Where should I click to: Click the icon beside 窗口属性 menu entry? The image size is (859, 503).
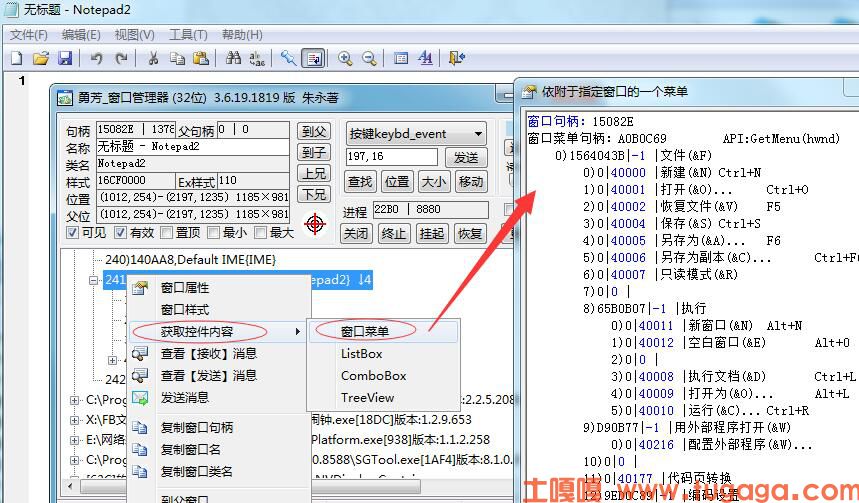click(140, 288)
